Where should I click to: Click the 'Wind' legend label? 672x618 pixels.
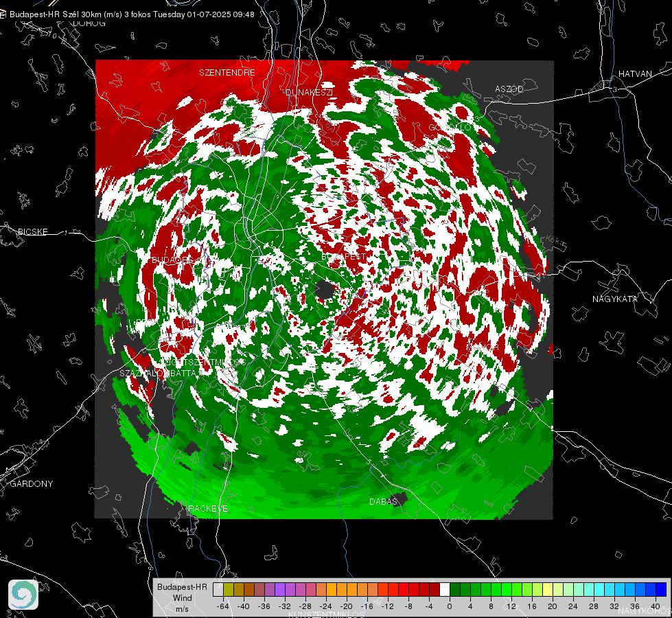point(183,598)
